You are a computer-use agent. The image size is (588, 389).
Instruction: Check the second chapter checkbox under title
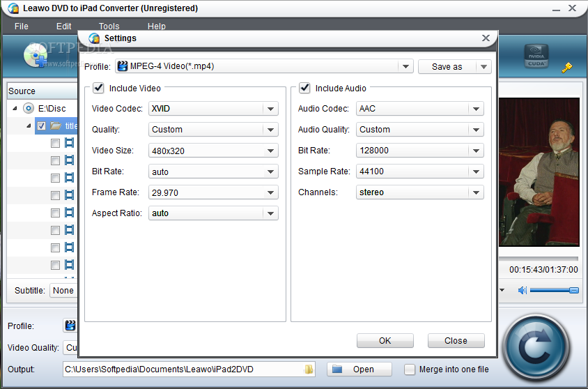click(55, 160)
